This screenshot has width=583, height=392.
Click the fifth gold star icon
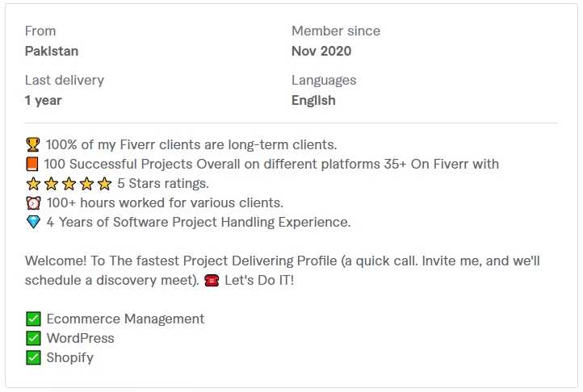[104, 184]
